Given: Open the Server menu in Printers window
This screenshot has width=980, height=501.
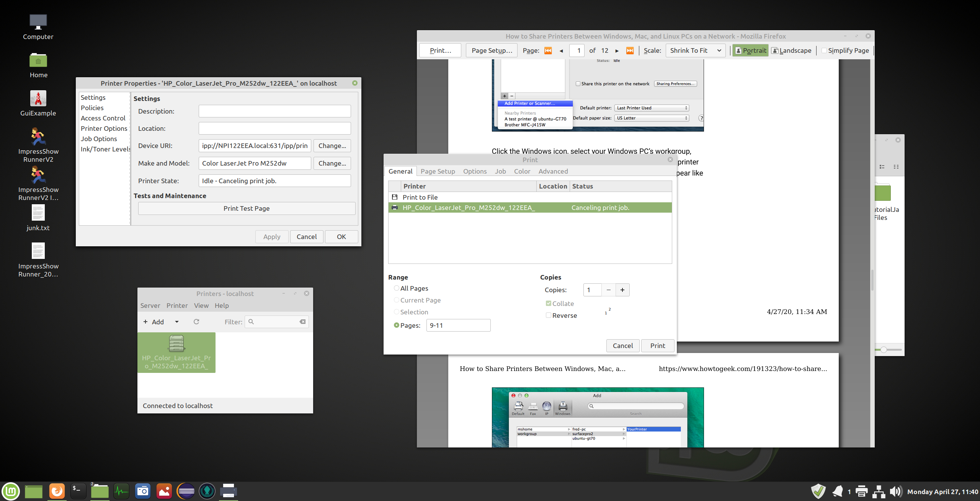Looking at the screenshot, I should point(150,306).
